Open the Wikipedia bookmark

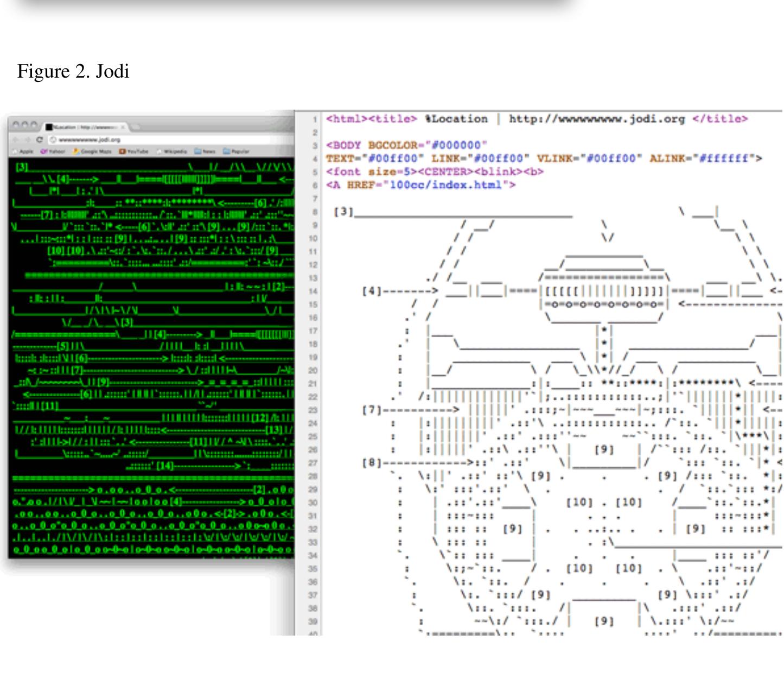tap(171, 151)
